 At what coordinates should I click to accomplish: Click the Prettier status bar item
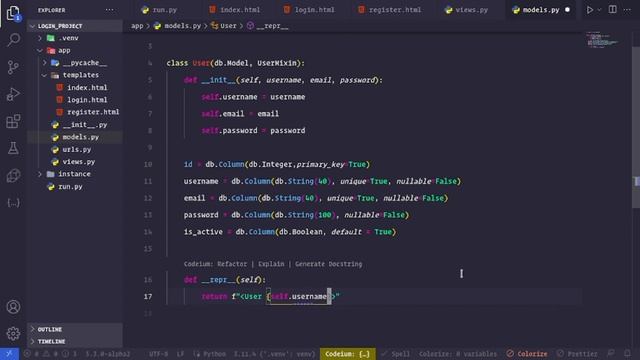577,354
